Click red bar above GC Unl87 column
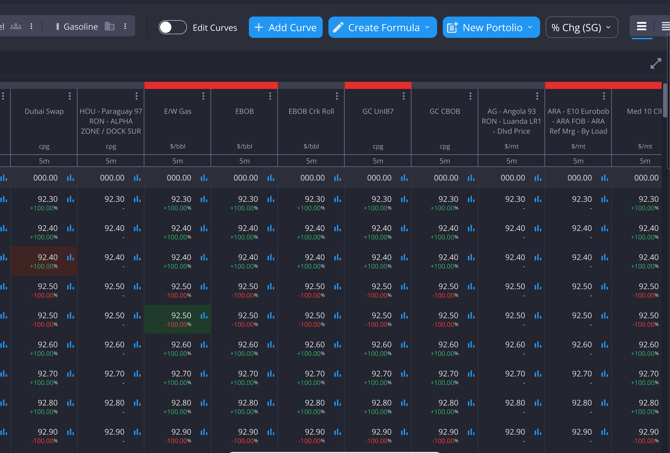670x453 pixels. click(378, 85)
